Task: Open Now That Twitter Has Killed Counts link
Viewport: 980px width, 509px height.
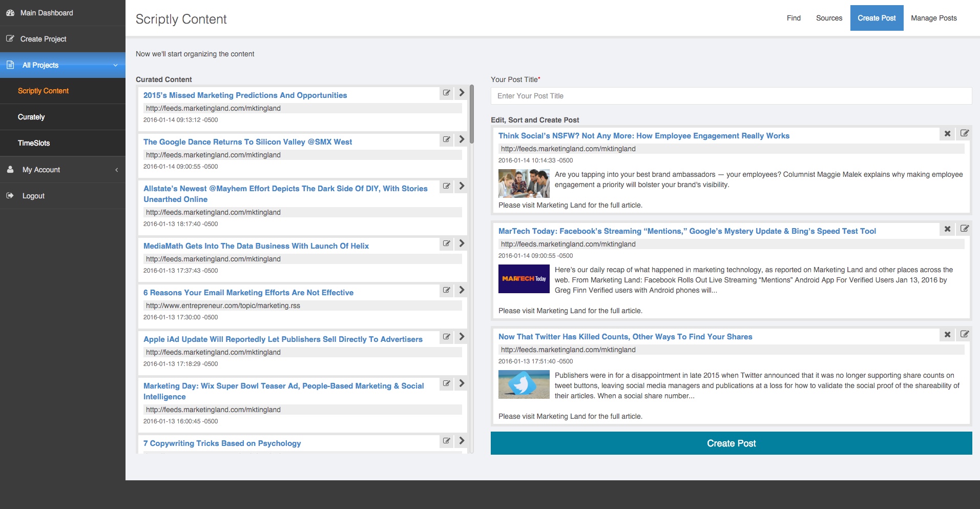Action: tap(625, 337)
